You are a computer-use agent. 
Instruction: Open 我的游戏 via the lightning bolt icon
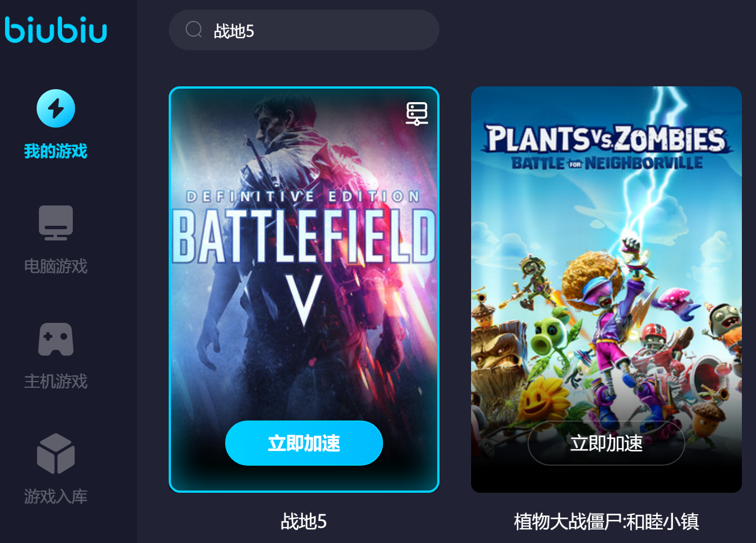click(x=56, y=108)
